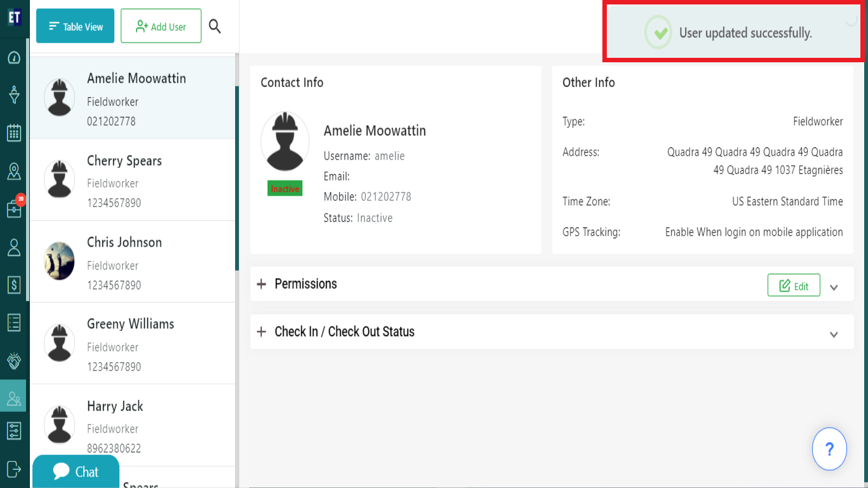
Task: Click the Add User button
Action: pyautogui.click(x=161, y=26)
